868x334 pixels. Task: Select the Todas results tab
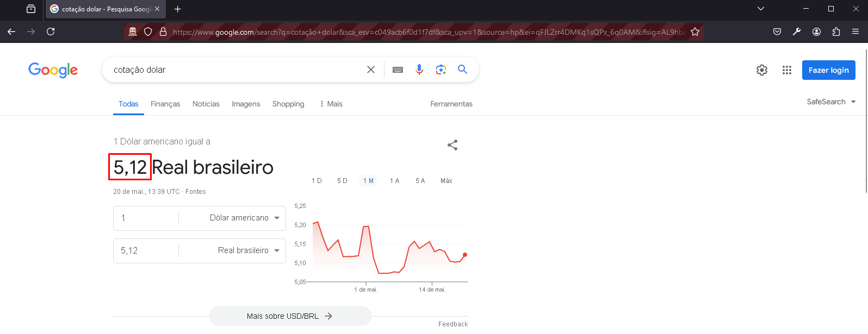pos(128,104)
